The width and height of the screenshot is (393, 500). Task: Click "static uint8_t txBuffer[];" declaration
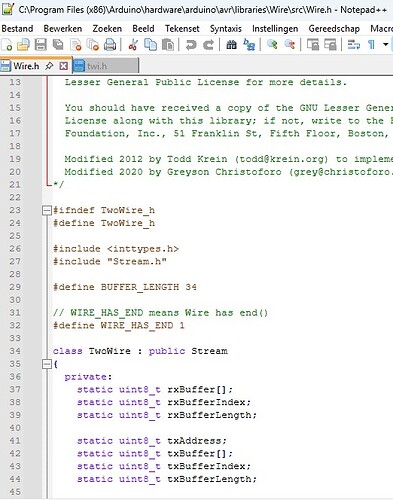tap(155, 453)
